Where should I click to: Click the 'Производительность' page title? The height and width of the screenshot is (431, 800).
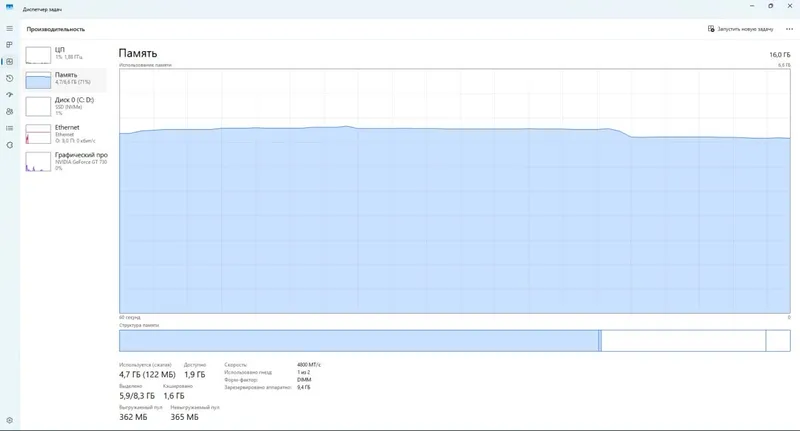click(56, 29)
